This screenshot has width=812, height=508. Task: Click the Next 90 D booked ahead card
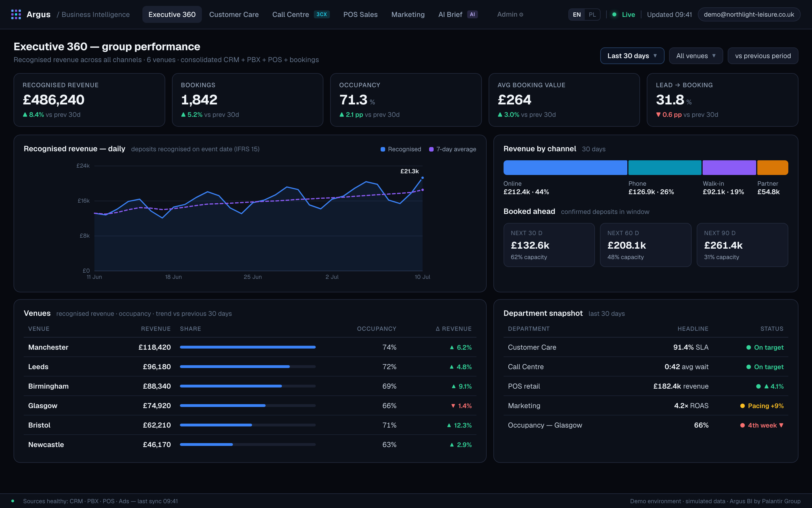point(742,245)
